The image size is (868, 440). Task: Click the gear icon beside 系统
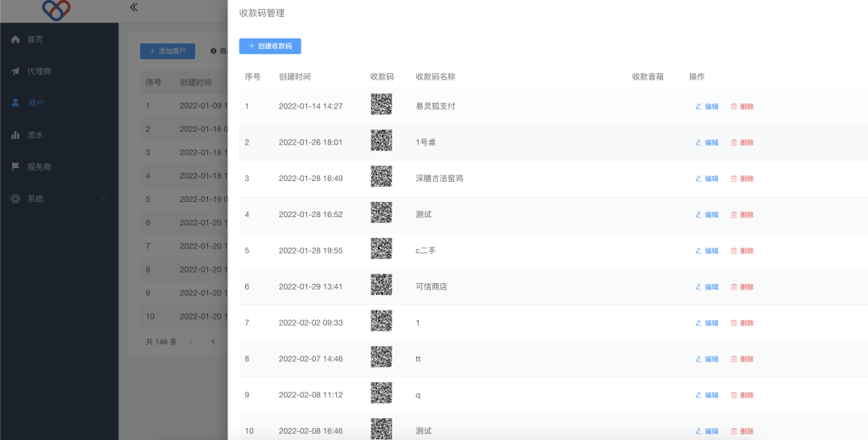15,199
